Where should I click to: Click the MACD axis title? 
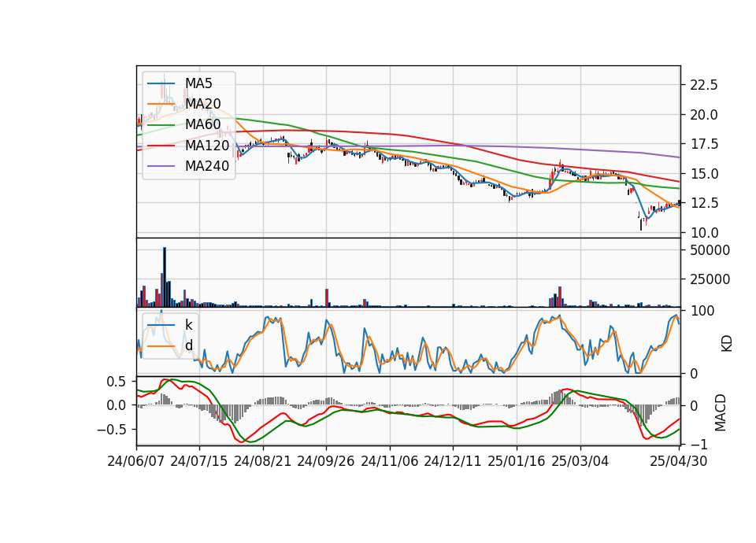tap(721, 412)
